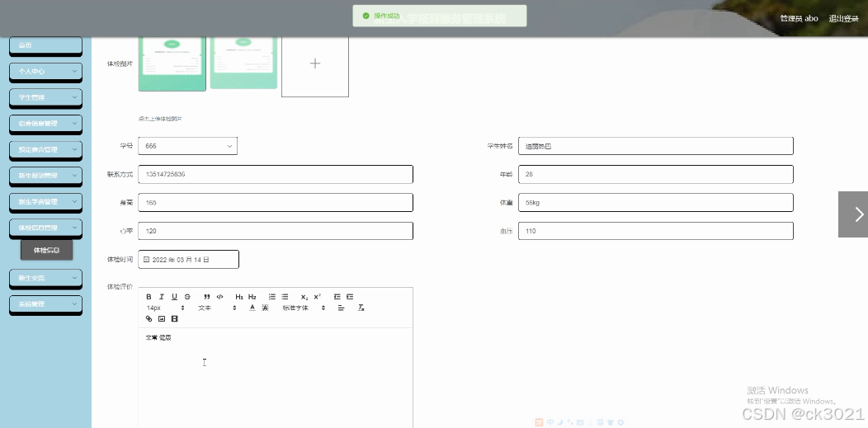Click the 血压 input showing 110

pos(655,231)
